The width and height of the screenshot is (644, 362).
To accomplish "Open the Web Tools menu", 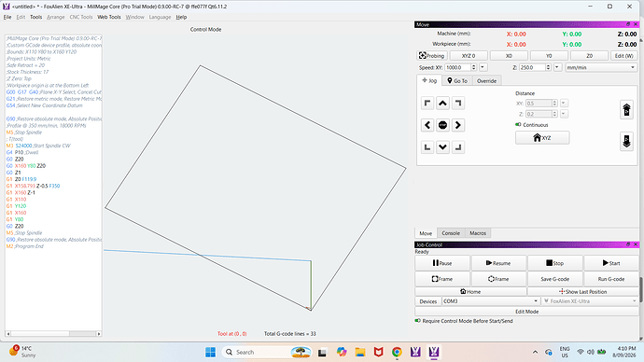I will (109, 17).
